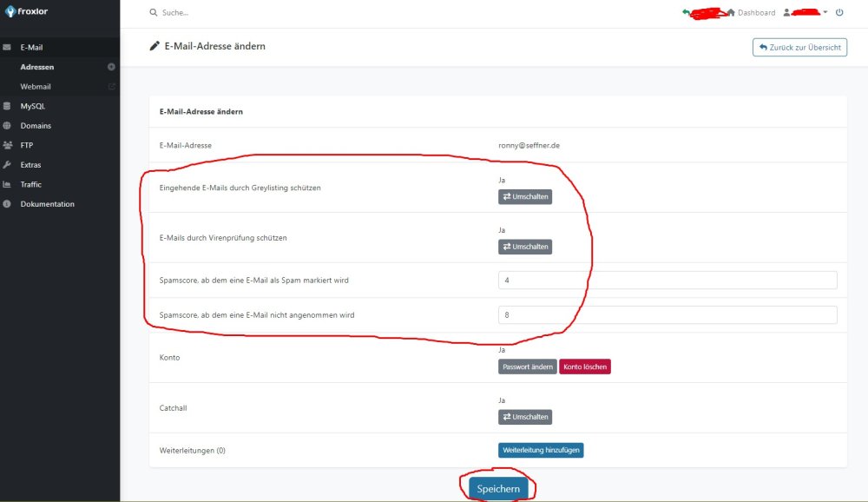
Task: Click the external link icon beside Webmail
Action: (111, 87)
